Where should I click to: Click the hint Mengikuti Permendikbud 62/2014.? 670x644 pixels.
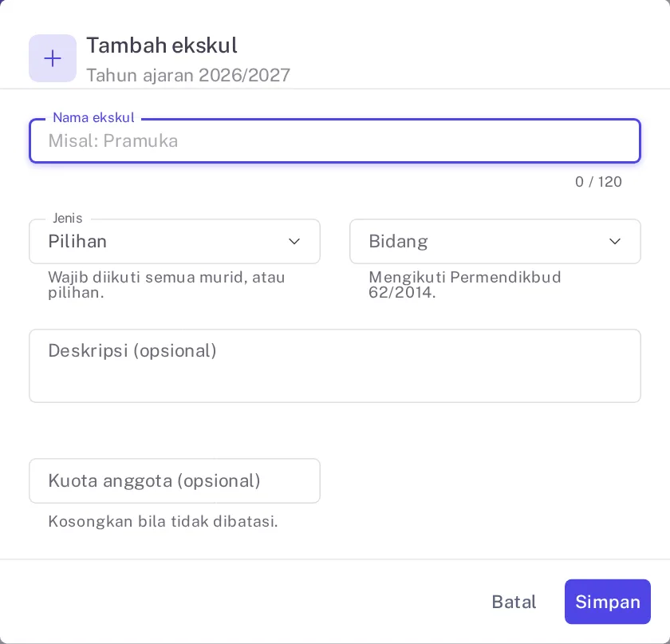pos(464,284)
